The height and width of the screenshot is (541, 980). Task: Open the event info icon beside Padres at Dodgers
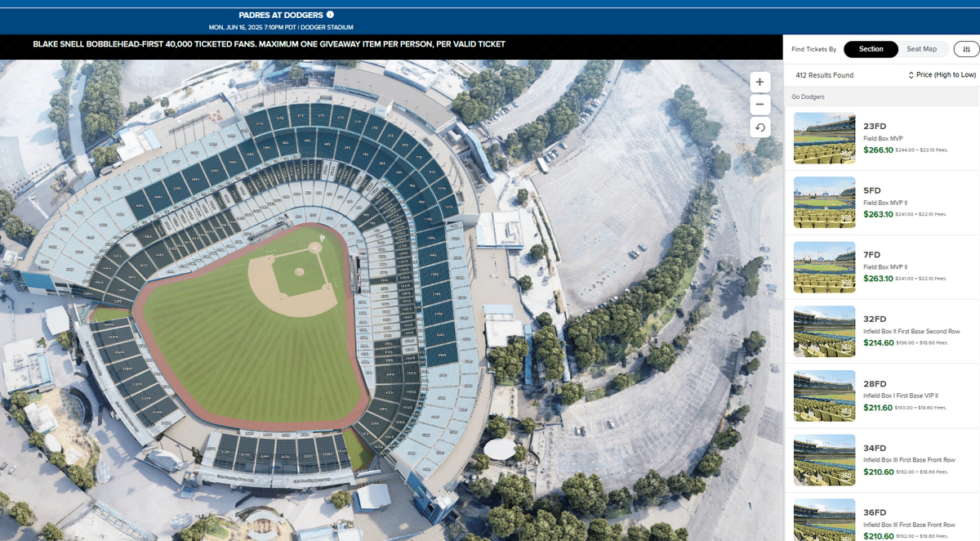pyautogui.click(x=330, y=15)
